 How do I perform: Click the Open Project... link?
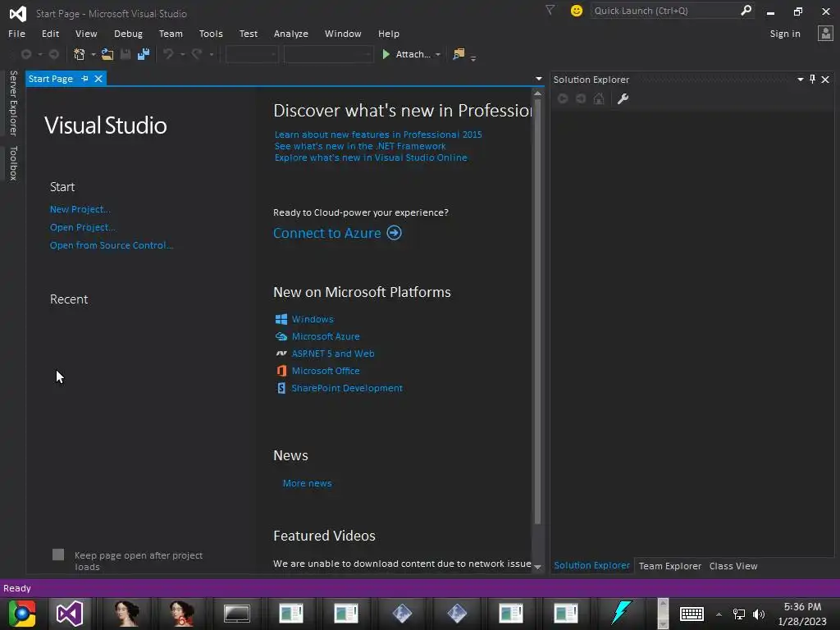pos(83,227)
